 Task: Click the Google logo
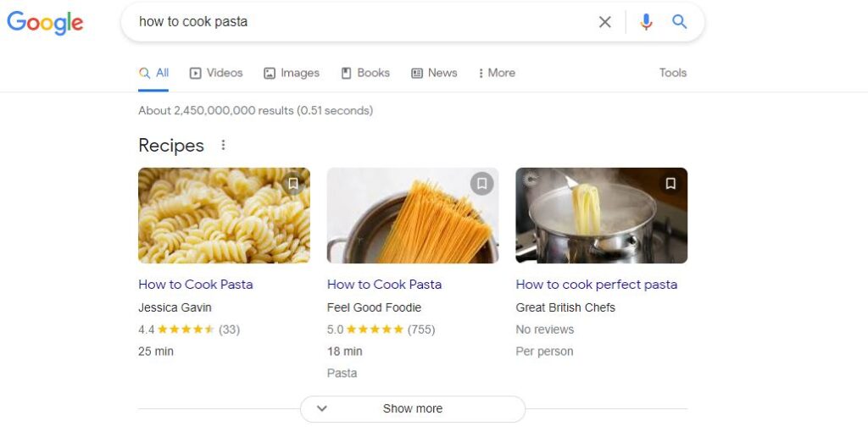[45, 22]
